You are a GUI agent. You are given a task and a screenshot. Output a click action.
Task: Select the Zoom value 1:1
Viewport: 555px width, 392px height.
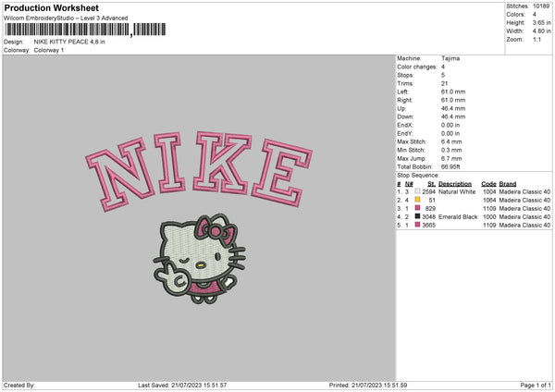(536, 40)
